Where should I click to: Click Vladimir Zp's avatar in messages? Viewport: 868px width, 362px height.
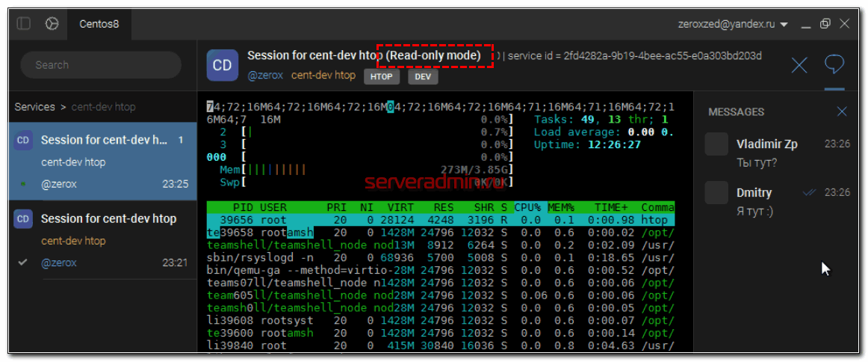[x=716, y=144]
